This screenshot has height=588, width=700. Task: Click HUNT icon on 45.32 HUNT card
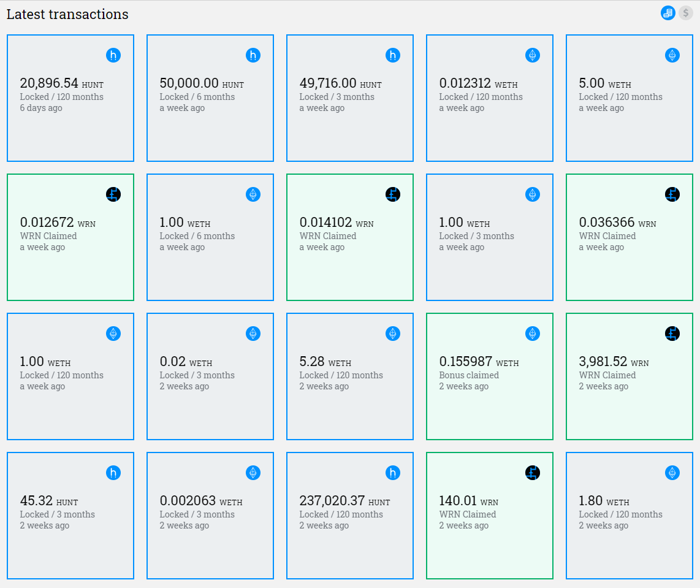pyautogui.click(x=113, y=473)
